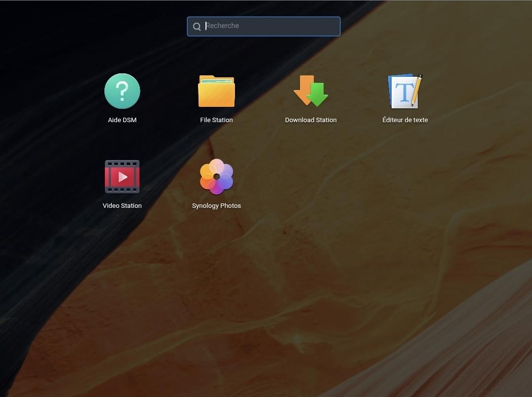Launch Video Station film icon

122,176
